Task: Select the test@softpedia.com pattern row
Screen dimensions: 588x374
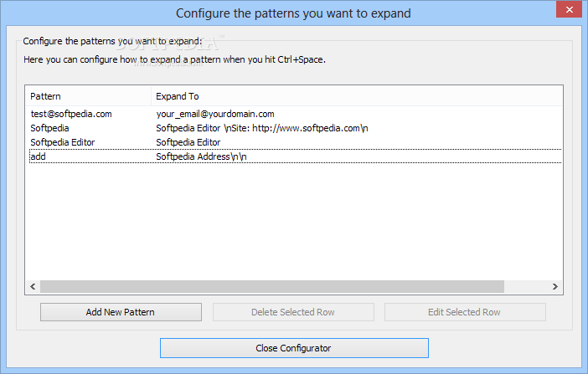Action: (296, 114)
